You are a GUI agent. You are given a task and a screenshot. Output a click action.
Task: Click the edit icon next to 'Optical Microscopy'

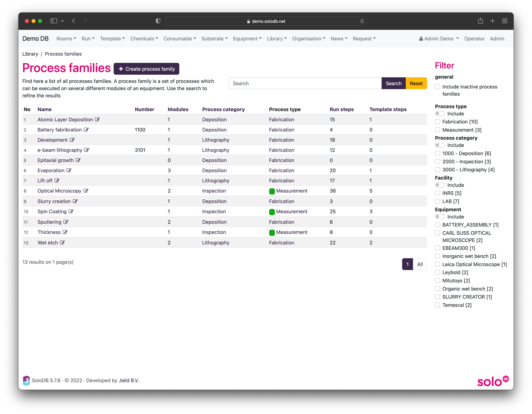pos(86,191)
